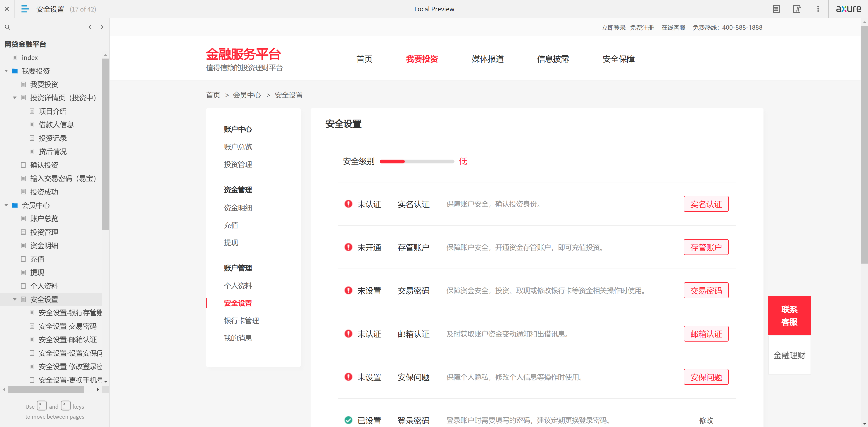Open the 个人资料 page in sitemap
Viewport: 868px width, 427px height.
pos(44,286)
